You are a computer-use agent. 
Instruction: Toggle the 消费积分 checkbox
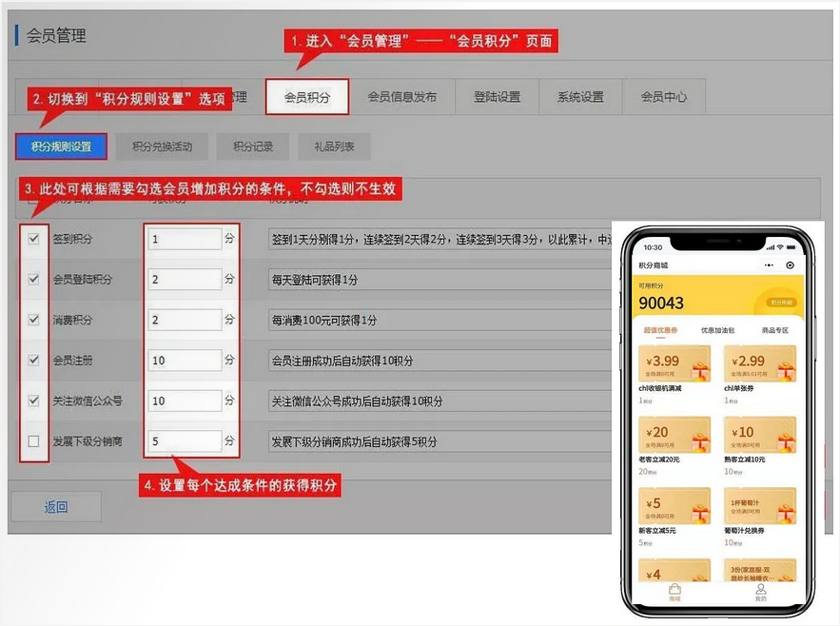tap(34, 320)
